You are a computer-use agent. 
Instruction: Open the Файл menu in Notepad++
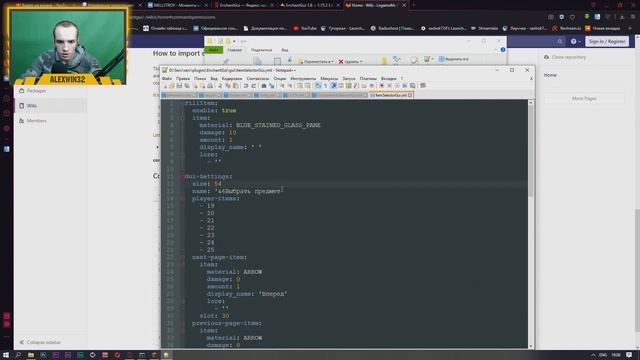point(167,78)
